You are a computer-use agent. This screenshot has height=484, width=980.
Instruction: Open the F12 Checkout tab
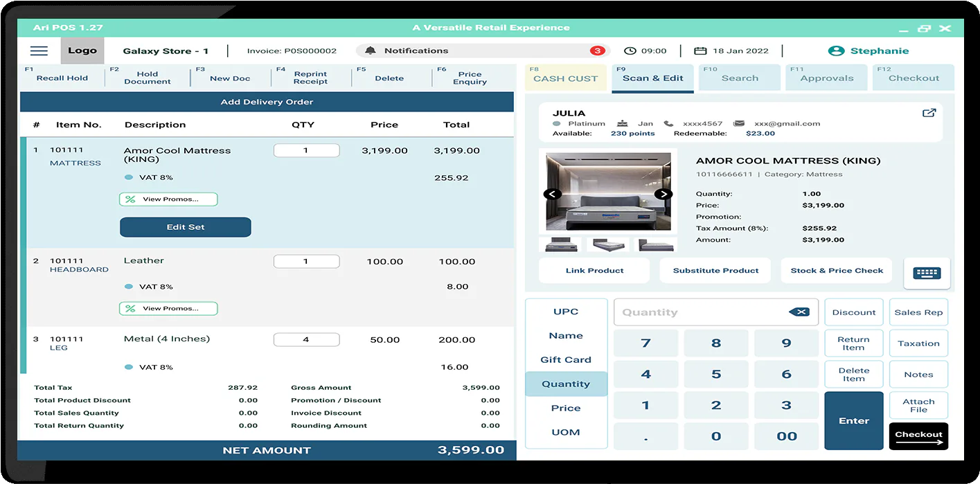coord(914,78)
